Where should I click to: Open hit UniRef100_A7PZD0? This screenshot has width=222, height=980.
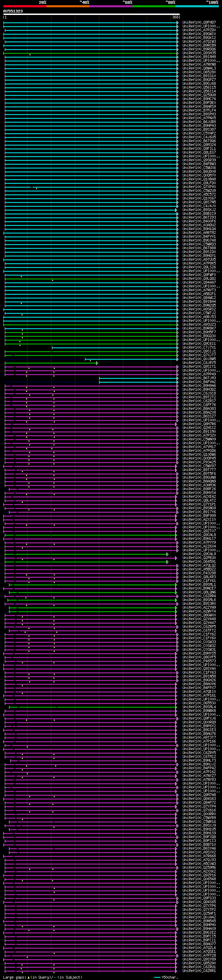pyautogui.click(x=199, y=30)
